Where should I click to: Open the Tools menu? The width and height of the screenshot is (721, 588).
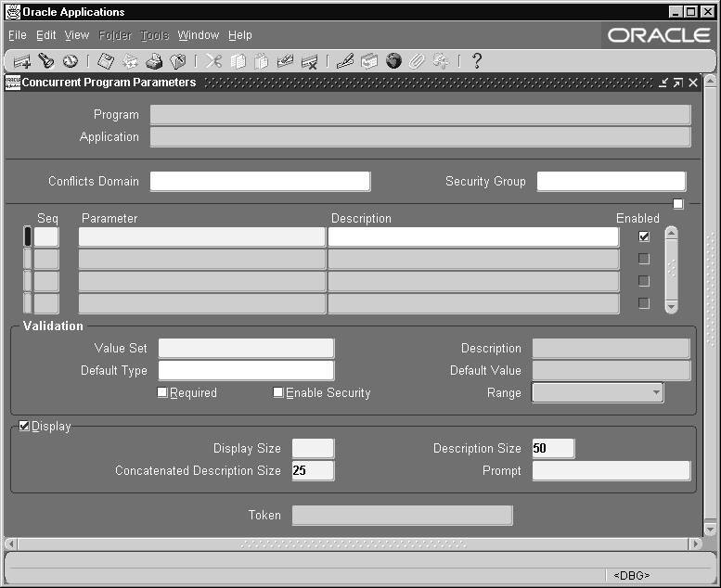point(154,35)
